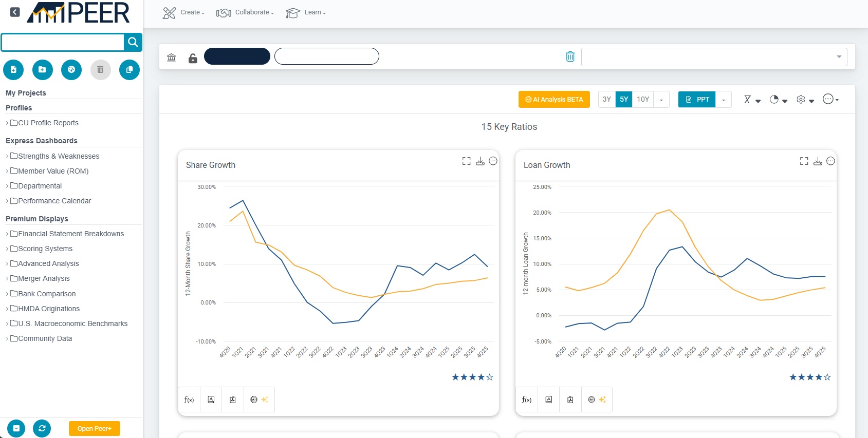Open the Collaborate menu

[x=245, y=13]
